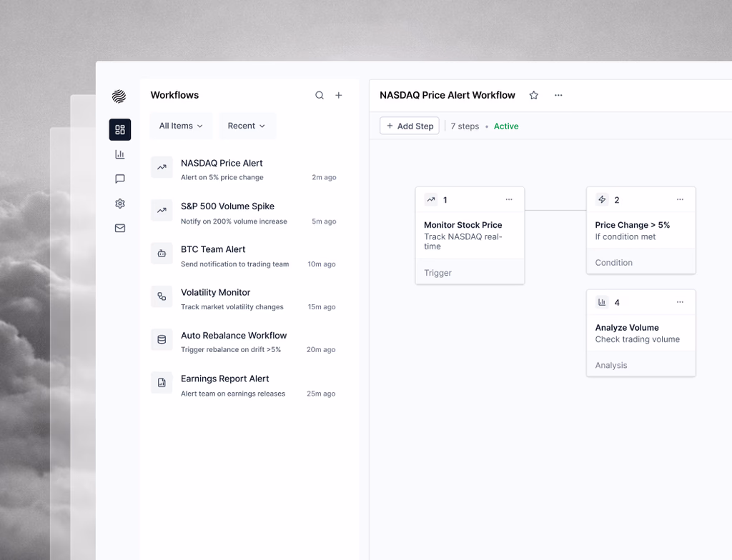Image resolution: width=732 pixels, height=560 pixels.
Task: Open the workflow header overflow menu
Action: tap(558, 94)
